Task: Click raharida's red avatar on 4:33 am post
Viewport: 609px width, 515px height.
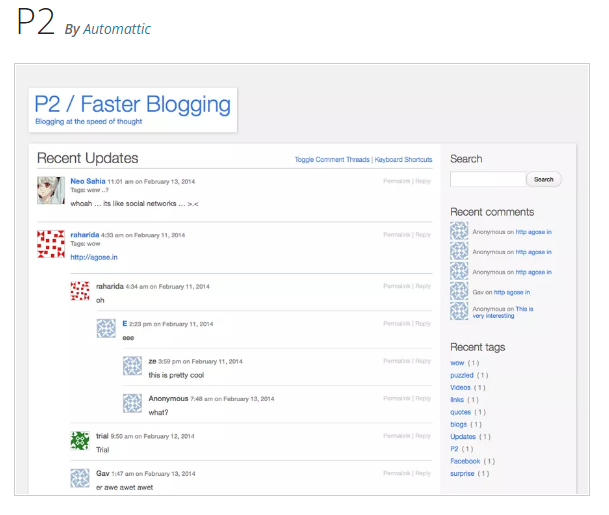Action: coord(51,244)
